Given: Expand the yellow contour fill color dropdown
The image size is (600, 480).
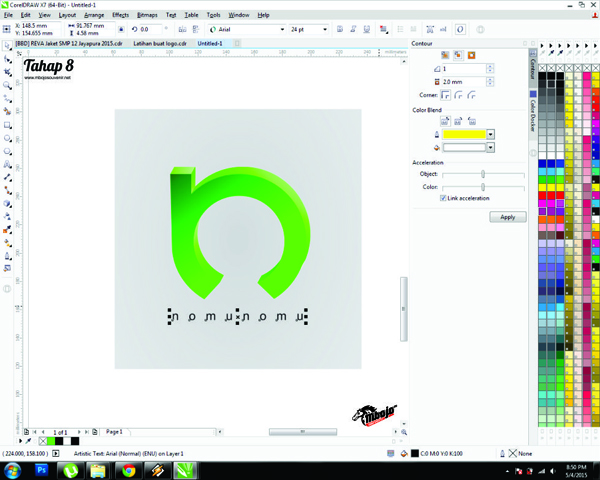Looking at the screenshot, I should (490, 134).
